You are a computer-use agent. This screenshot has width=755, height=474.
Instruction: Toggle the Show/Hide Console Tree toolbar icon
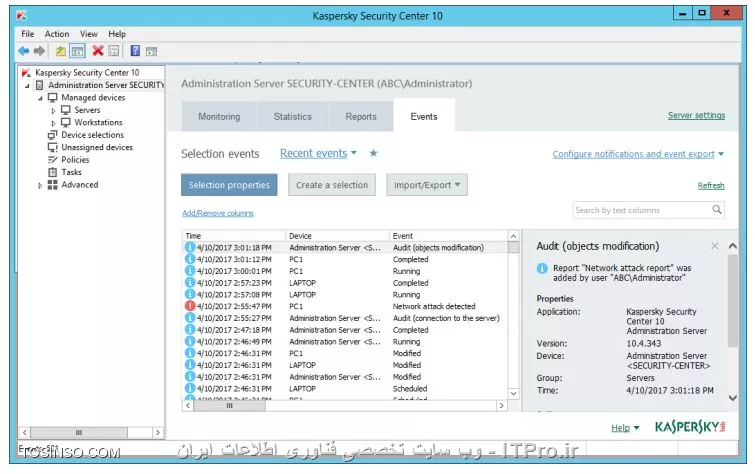[x=77, y=51]
